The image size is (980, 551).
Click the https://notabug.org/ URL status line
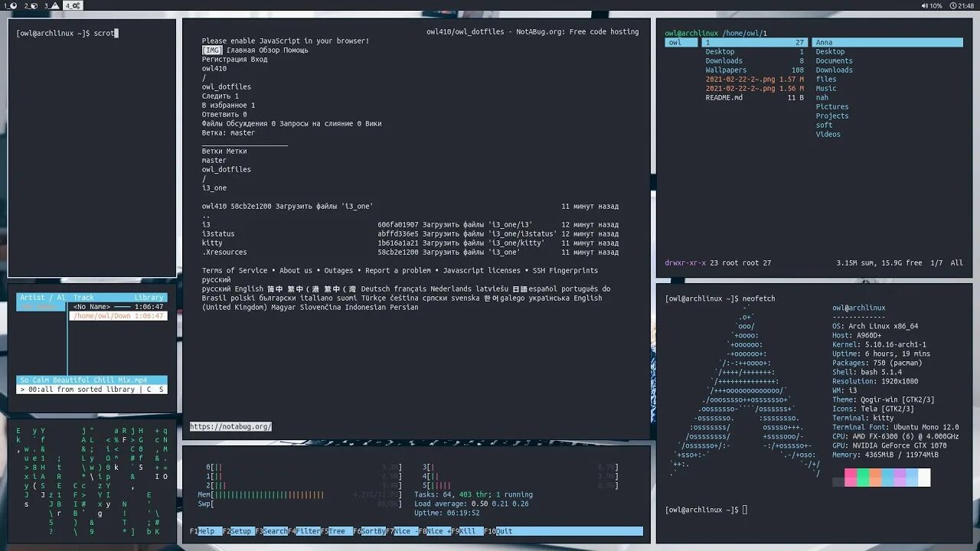[x=230, y=426]
